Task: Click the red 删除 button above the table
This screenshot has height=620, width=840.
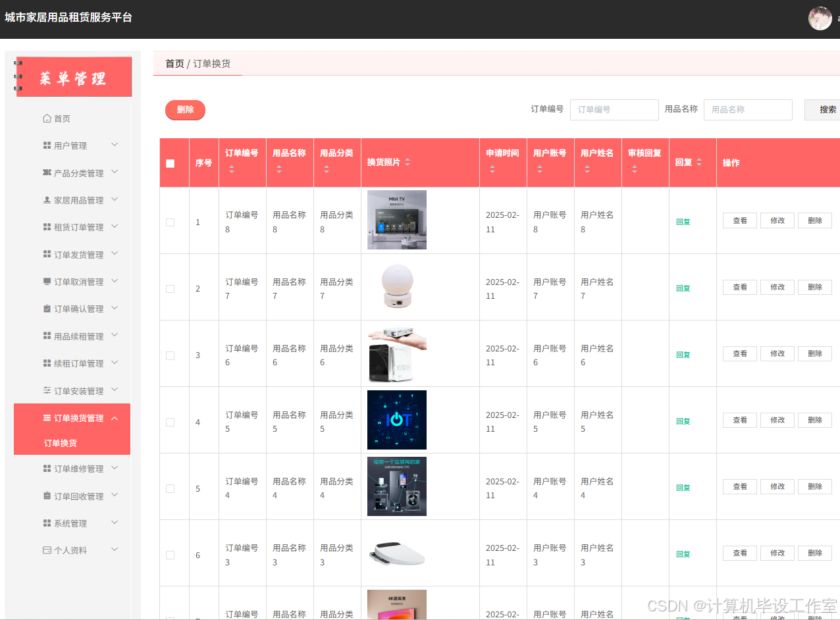Action: pyautogui.click(x=185, y=110)
